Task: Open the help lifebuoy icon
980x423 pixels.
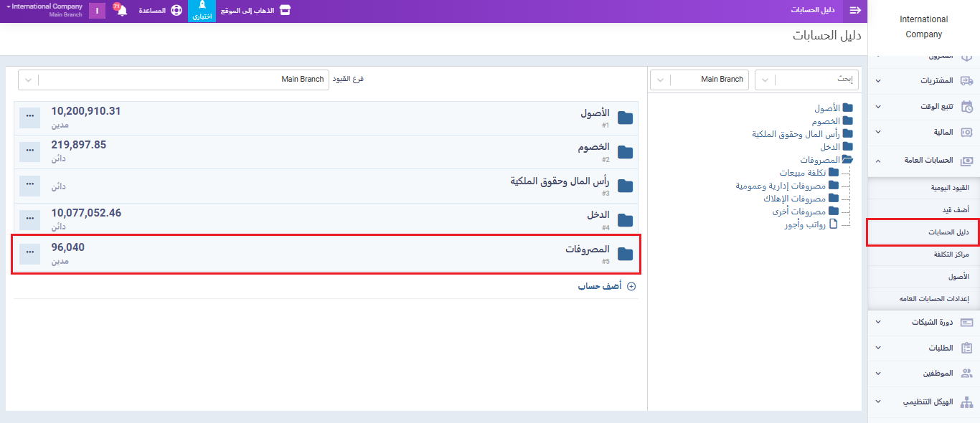Action: pyautogui.click(x=176, y=11)
